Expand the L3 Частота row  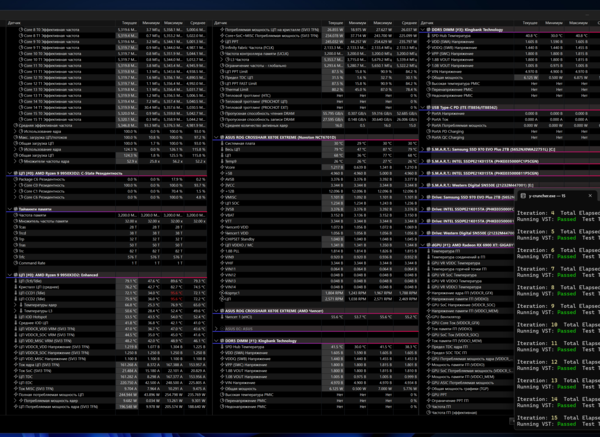pos(222,60)
